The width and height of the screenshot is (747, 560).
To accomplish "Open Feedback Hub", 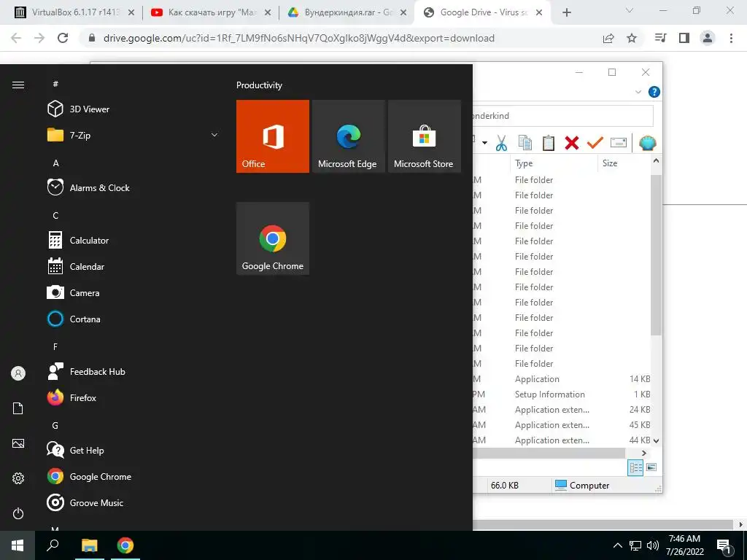I will [x=86, y=371].
